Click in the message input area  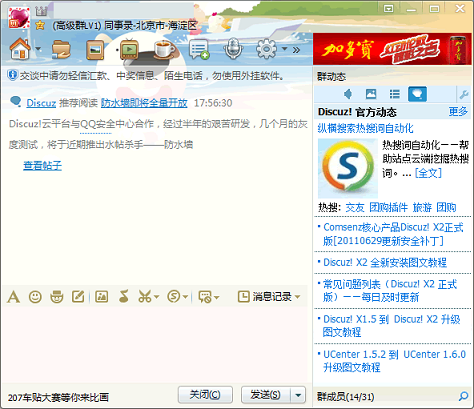(155, 343)
